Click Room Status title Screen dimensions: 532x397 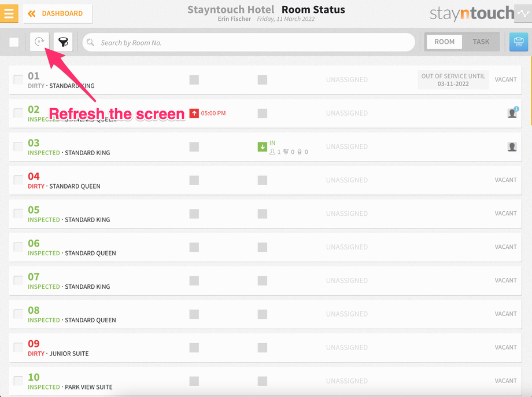click(x=313, y=10)
